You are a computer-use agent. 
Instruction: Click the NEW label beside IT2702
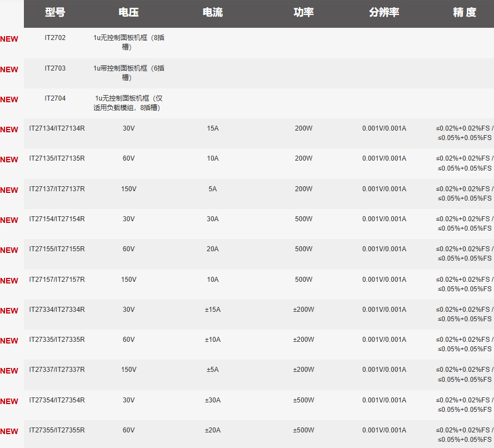(x=9, y=39)
